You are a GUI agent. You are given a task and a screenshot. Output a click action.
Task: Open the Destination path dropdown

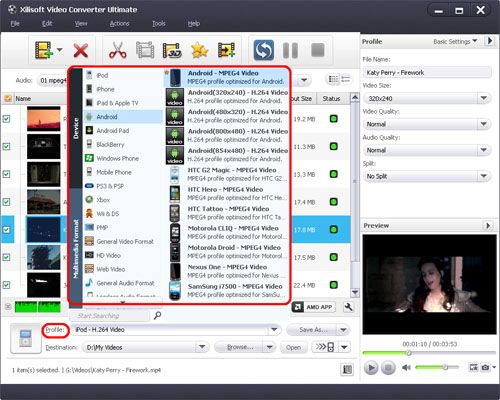202,347
